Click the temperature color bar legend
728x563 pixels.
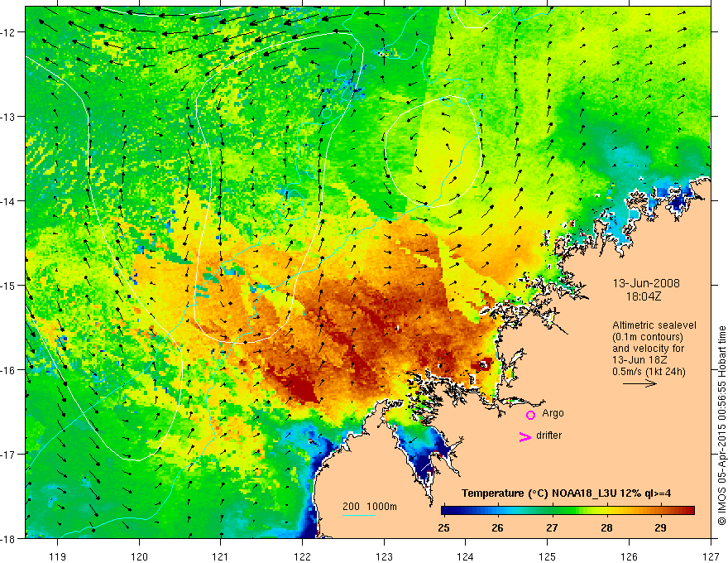click(568, 510)
